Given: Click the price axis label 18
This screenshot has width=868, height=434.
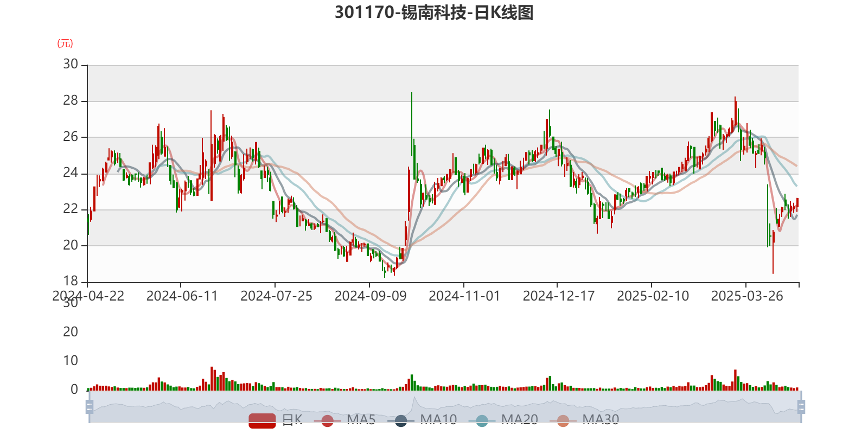Looking at the screenshot, I should point(71,281).
